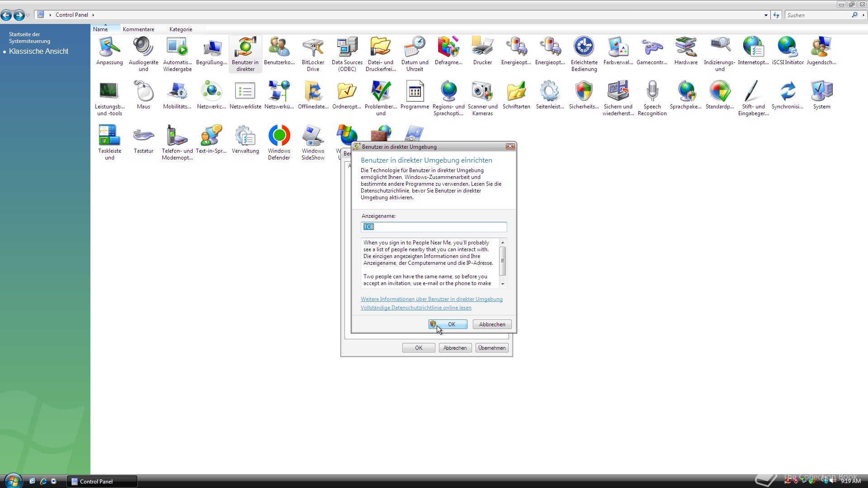This screenshot has height=488, width=868.
Task: Open Audiogeräte und Sound icon
Action: [143, 54]
